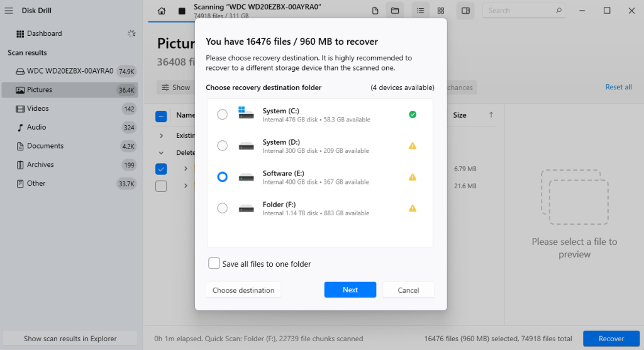Image resolution: width=644 pixels, height=350 pixels.
Task: Click the Search input field
Action: pos(523,11)
